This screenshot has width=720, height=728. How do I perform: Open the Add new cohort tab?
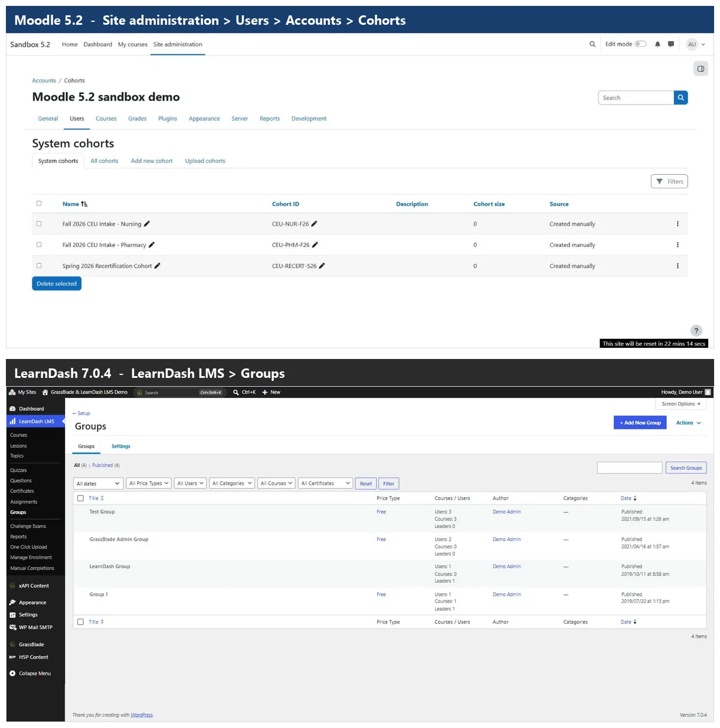click(152, 161)
